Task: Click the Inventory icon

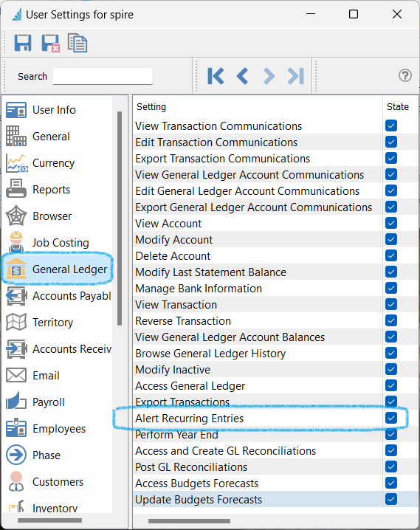Action: click(16, 507)
